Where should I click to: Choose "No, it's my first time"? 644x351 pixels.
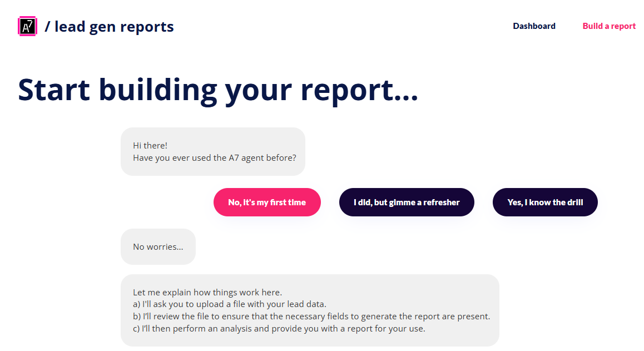267,202
